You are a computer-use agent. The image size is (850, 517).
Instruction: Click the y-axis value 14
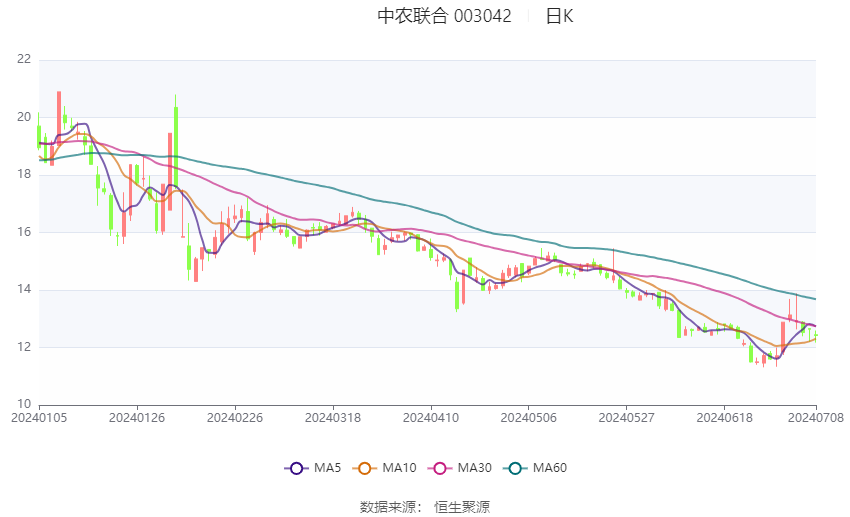click(x=24, y=289)
